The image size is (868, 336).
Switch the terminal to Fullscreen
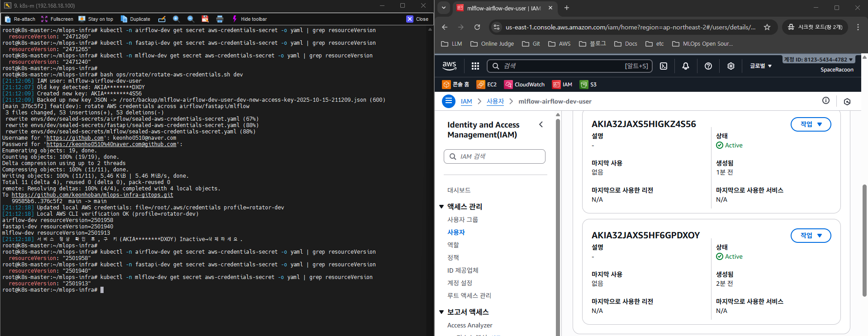57,19
